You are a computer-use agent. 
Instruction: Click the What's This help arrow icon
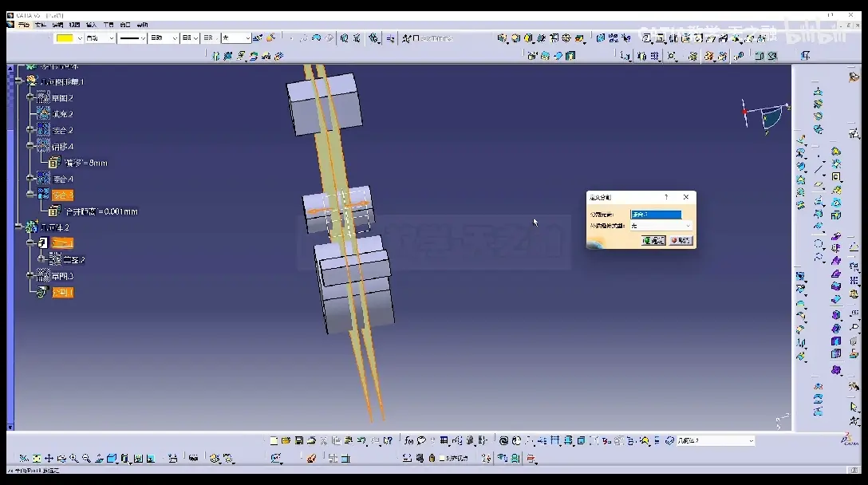coord(388,440)
